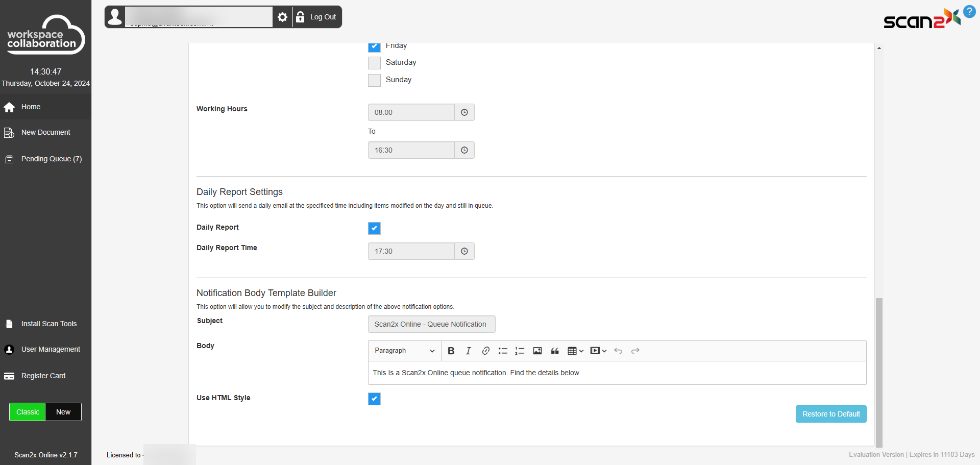Open Pending Queue in the sidebar
Viewport: 980px width, 465px height.
coord(51,159)
